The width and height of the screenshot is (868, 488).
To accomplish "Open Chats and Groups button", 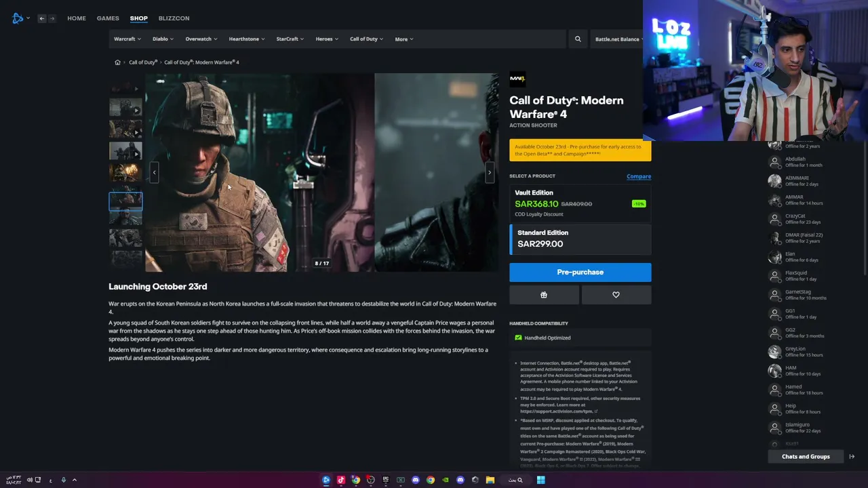I will [x=806, y=457].
